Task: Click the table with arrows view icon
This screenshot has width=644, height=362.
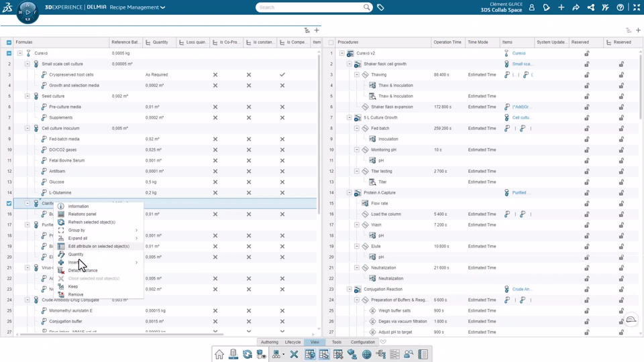Action: [324, 354]
